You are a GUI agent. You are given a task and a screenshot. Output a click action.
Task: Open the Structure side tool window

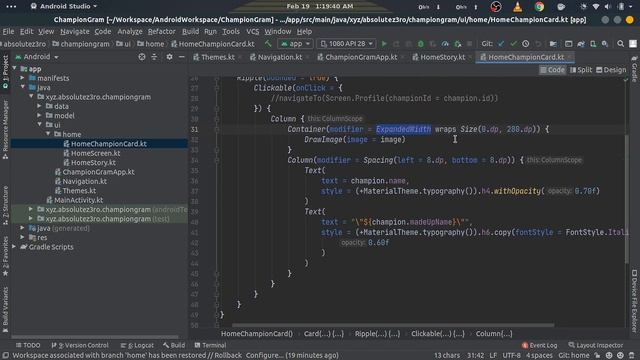[x=5, y=205]
